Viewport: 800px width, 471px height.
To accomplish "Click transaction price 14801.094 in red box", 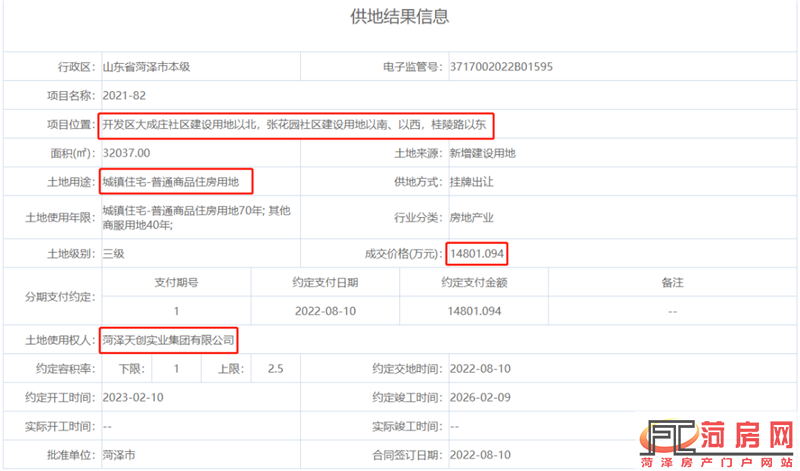I will coord(477,254).
